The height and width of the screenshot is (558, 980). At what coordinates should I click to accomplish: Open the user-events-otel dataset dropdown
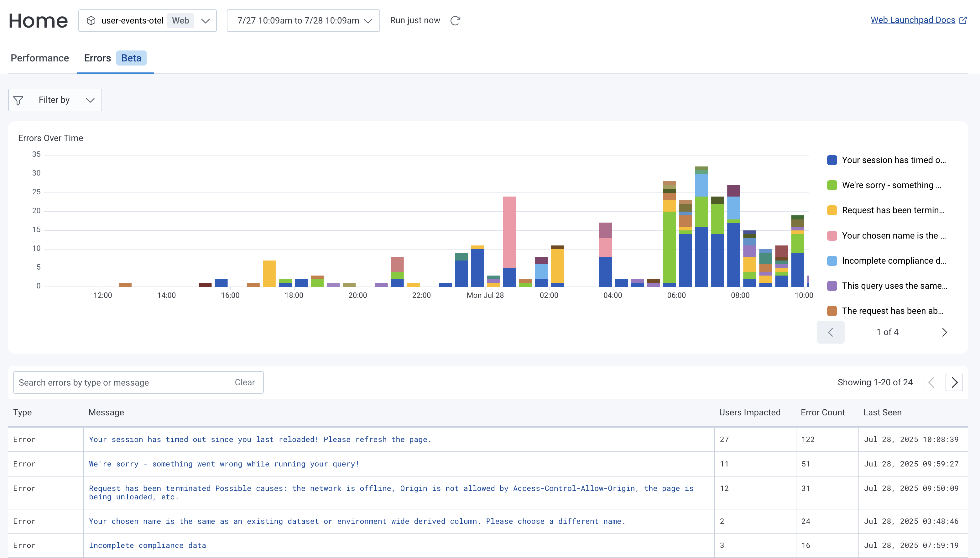click(148, 21)
